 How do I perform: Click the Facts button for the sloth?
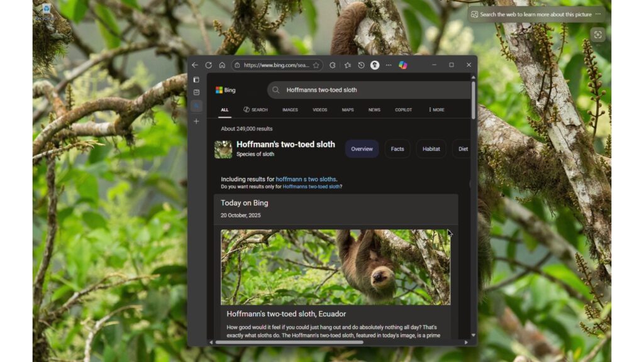pos(397,149)
